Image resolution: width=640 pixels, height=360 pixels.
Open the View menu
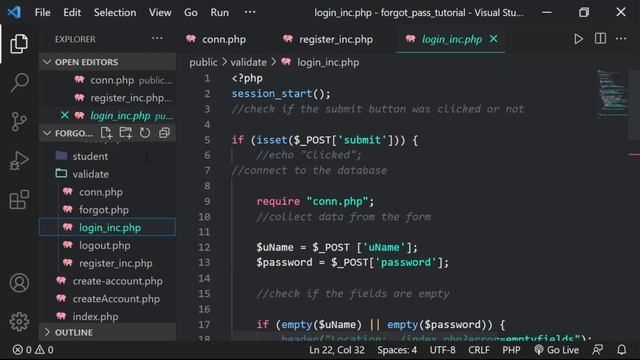tap(160, 13)
